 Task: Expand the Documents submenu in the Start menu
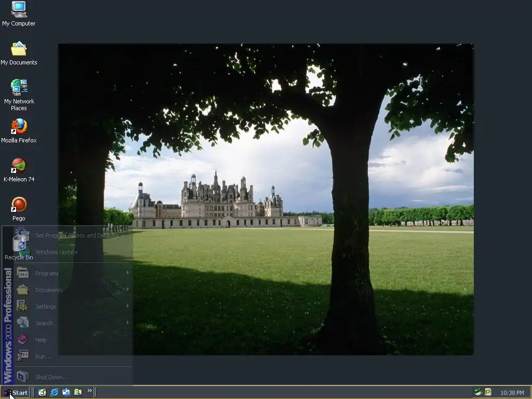pos(72,290)
